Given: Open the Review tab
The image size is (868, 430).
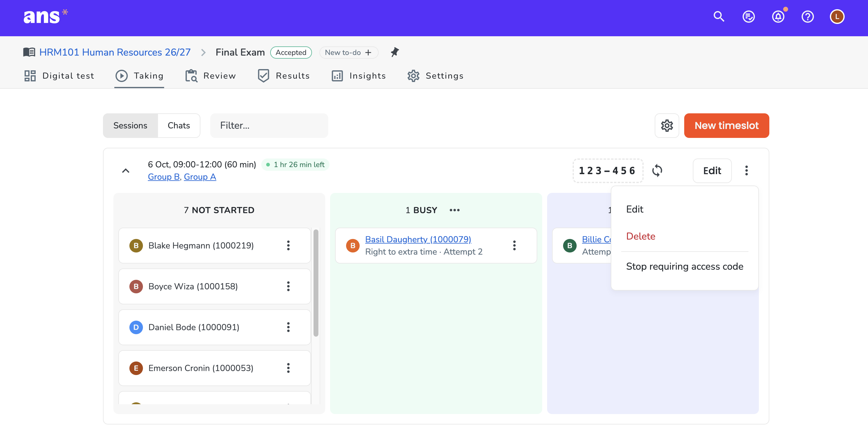Looking at the screenshot, I should [x=210, y=76].
